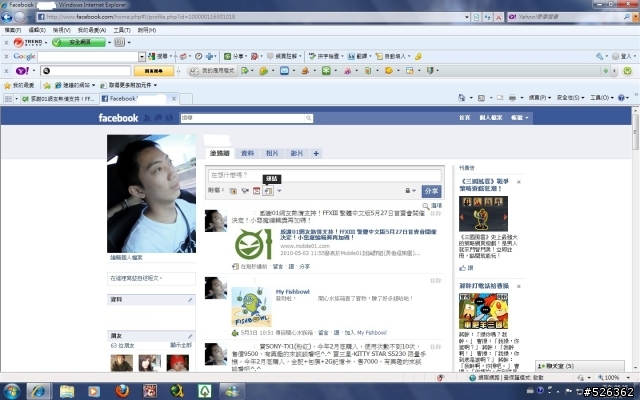Click the green 安全網頁 safe-page button
This screenshot has height=400, width=640.
[79, 42]
